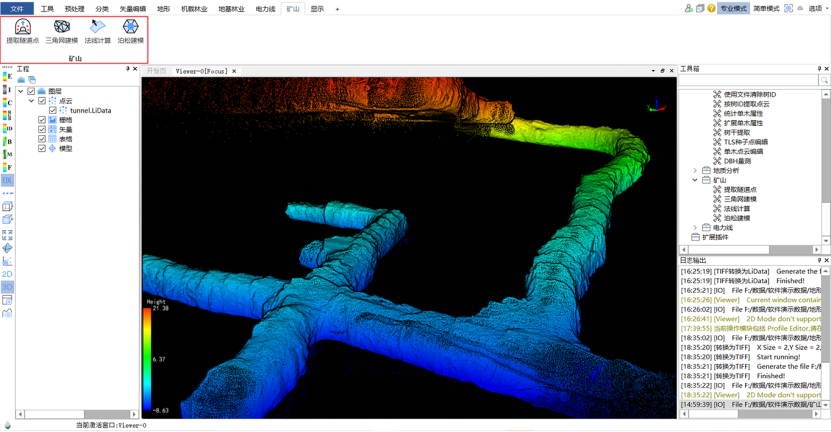Switch viewer to 2D mode
The image size is (831, 432).
coord(7,274)
